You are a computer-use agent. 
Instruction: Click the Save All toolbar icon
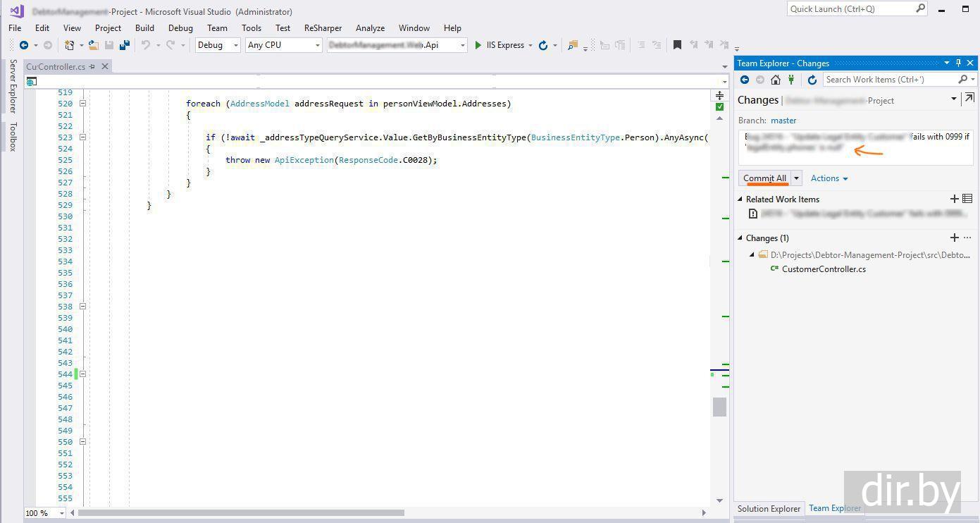125,45
